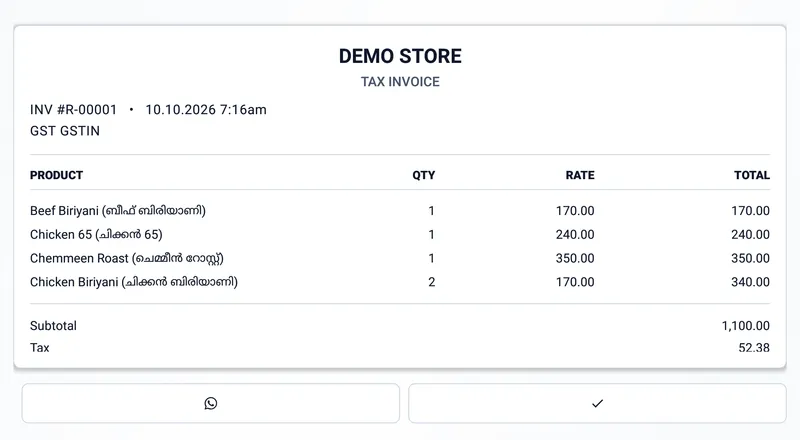The width and height of the screenshot is (800, 440).
Task: Click the 170.00 total of Beef Biriyani
Action: pos(750,211)
